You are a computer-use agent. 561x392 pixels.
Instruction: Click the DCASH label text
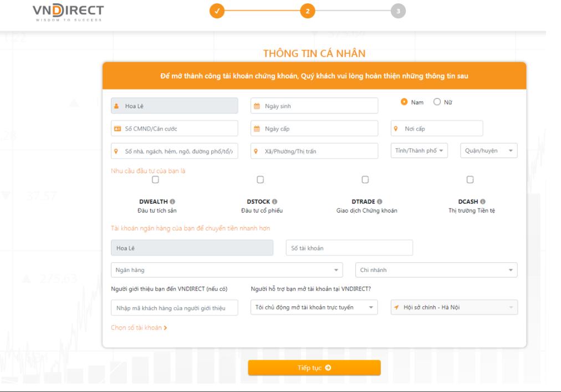click(x=468, y=202)
